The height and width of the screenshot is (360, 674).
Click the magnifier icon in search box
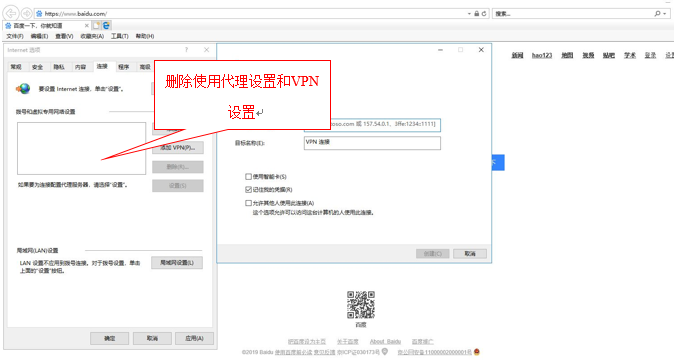[x=657, y=14]
